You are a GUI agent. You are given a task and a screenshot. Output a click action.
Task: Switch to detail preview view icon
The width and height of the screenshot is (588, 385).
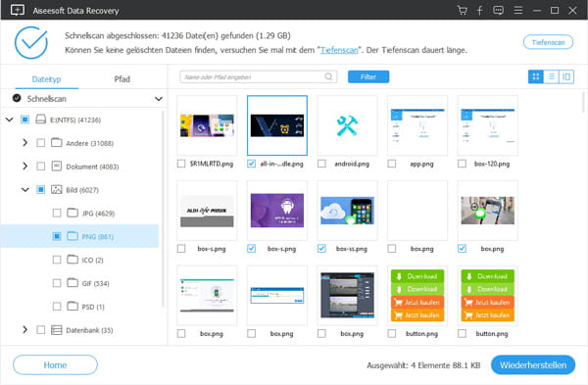[x=566, y=76]
